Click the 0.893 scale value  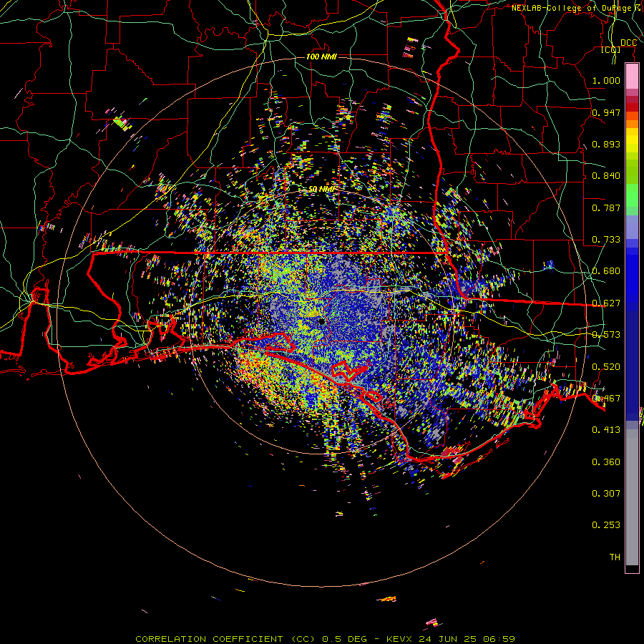point(606,144)
